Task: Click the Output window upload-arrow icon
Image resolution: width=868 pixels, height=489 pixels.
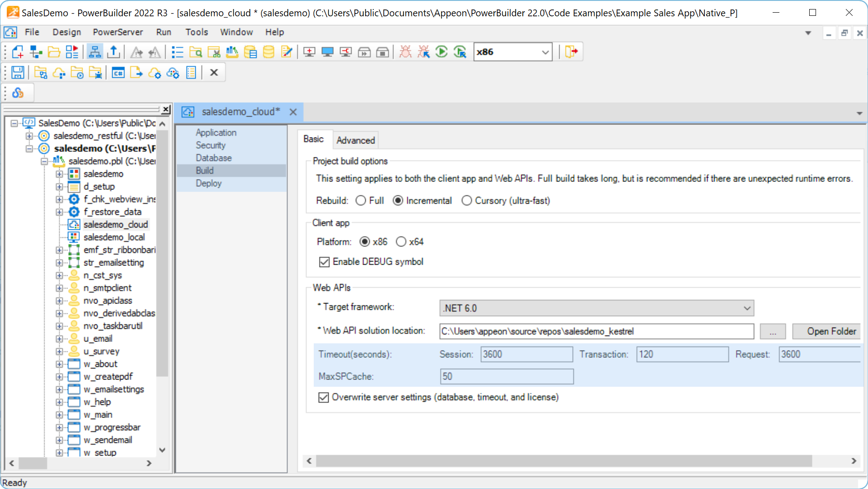Action: point(113,52)
